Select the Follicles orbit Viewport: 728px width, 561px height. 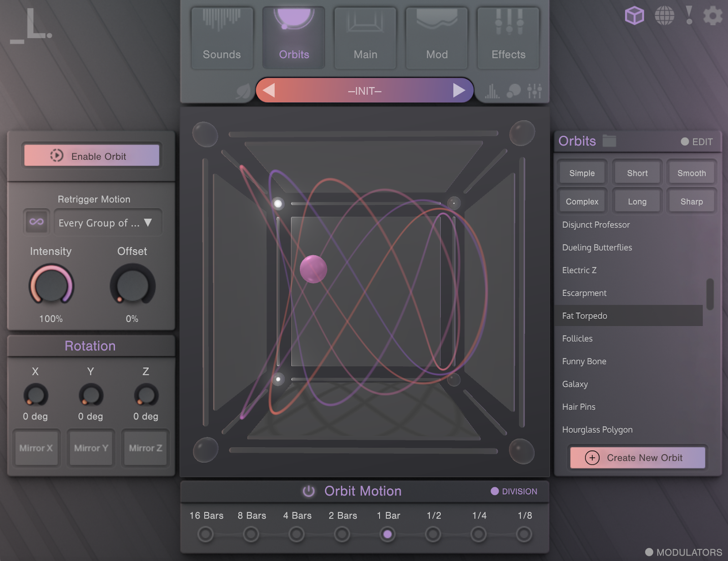tap(629, 338)
